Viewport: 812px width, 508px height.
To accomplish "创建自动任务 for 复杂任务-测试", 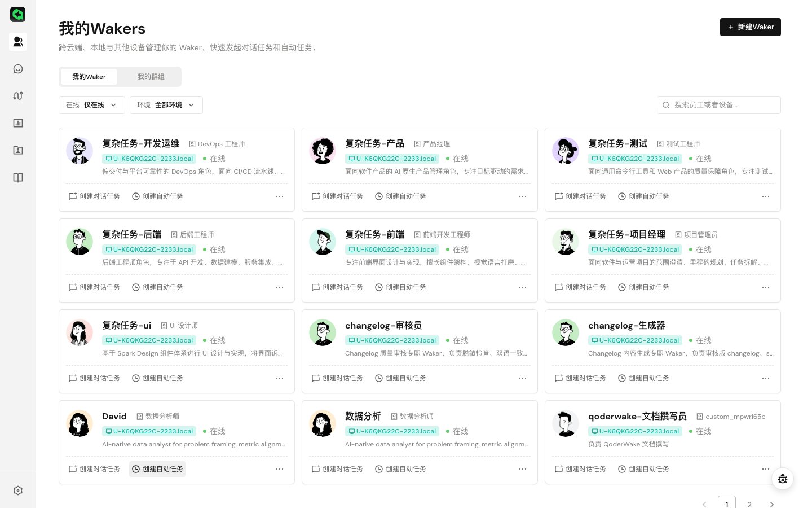I will click(643, 196).
